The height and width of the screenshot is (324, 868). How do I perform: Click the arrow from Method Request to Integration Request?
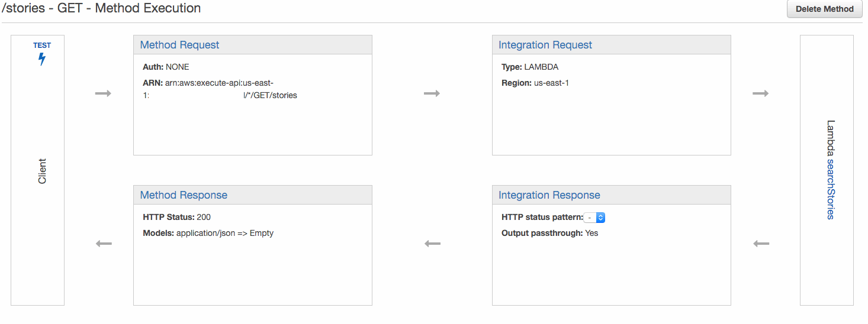tap(432, 93)
